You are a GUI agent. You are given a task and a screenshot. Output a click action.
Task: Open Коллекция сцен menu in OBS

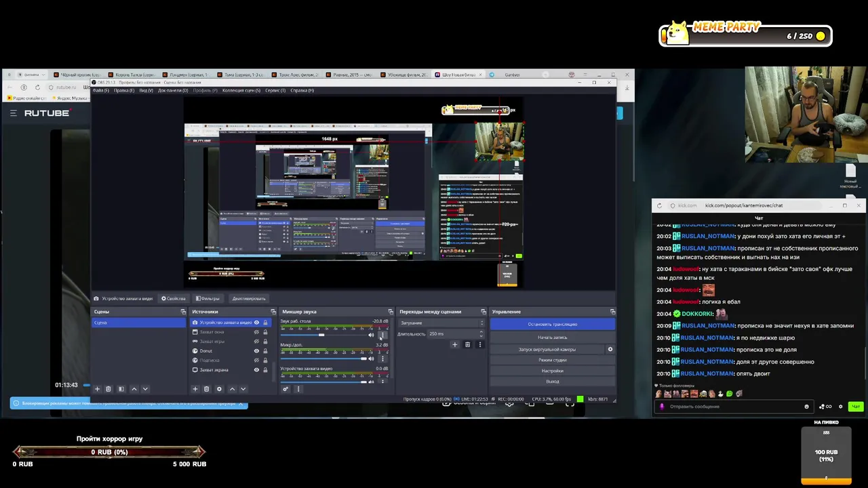241,90
